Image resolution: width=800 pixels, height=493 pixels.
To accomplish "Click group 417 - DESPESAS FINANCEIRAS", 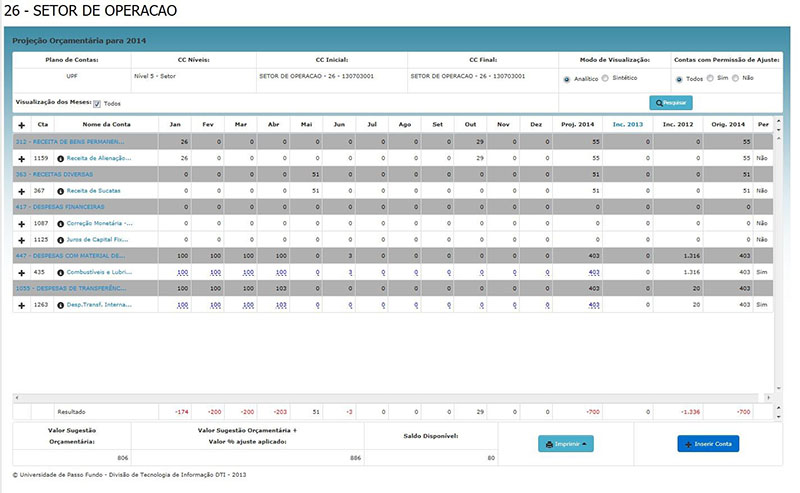I will pyautogui.click(x=60, y=207).
